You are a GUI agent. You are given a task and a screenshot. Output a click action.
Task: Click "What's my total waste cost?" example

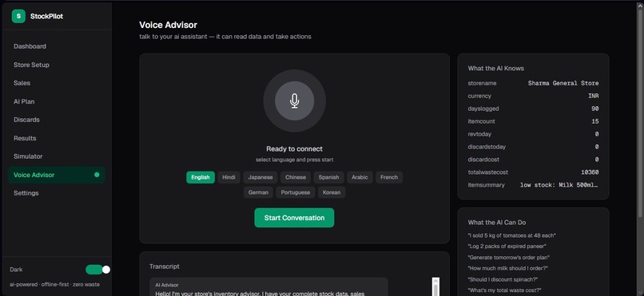click(x=504, y=290)
